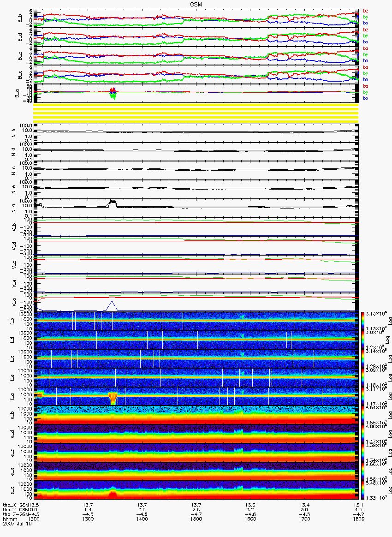
Task: Click the e_a panel color scale bar
Action: (x=362, y=490)
